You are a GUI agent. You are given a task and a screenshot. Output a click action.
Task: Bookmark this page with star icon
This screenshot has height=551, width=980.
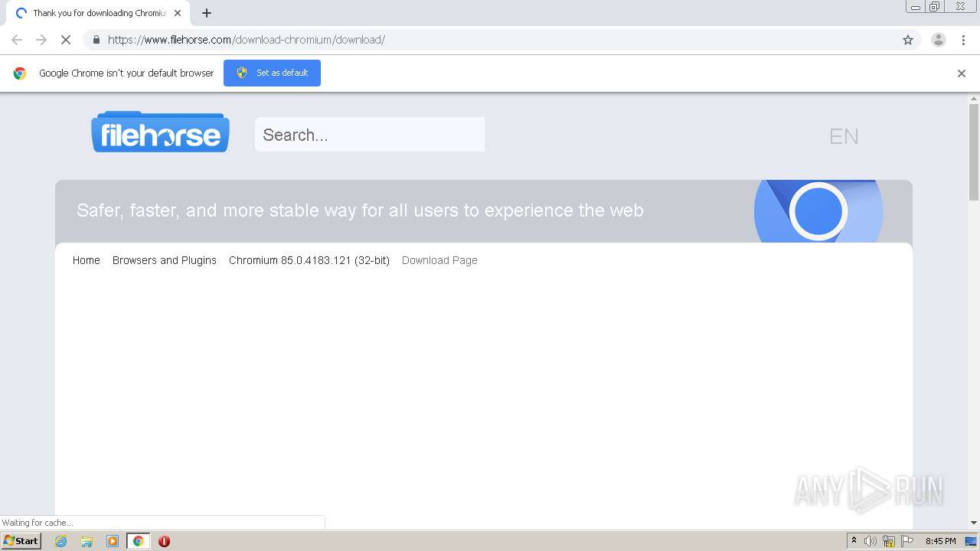click(x=908, y=40)
